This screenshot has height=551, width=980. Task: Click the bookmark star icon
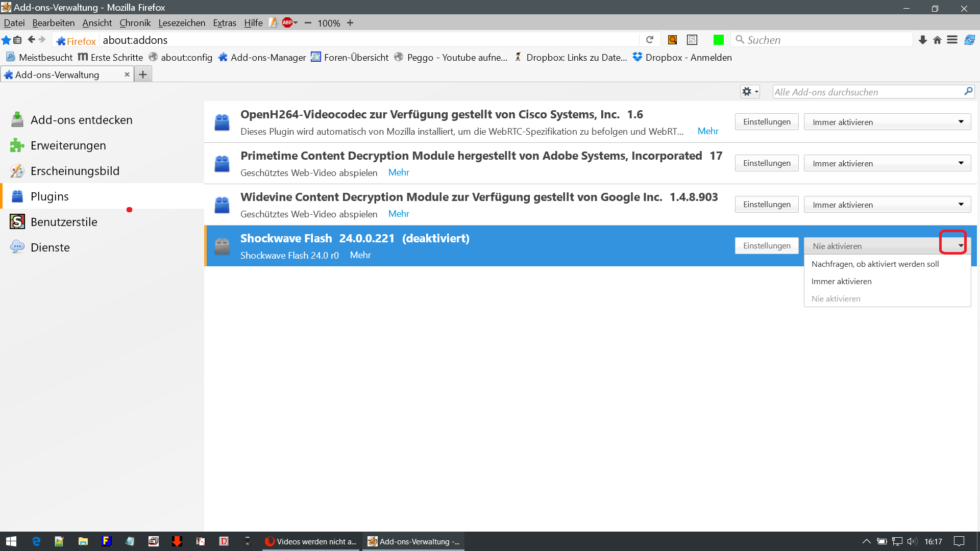point(6,40)
